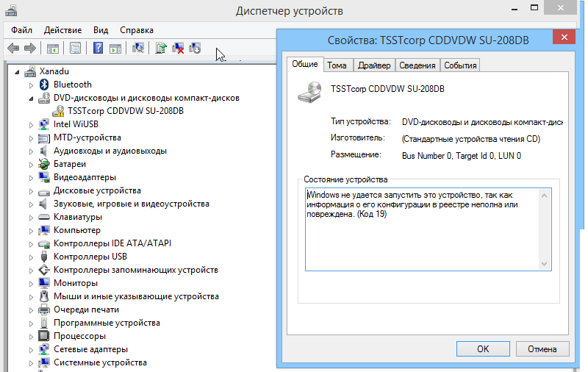Expand the Программные устройства node
This screenshot has height=372, width=588.
coord(31,323)
